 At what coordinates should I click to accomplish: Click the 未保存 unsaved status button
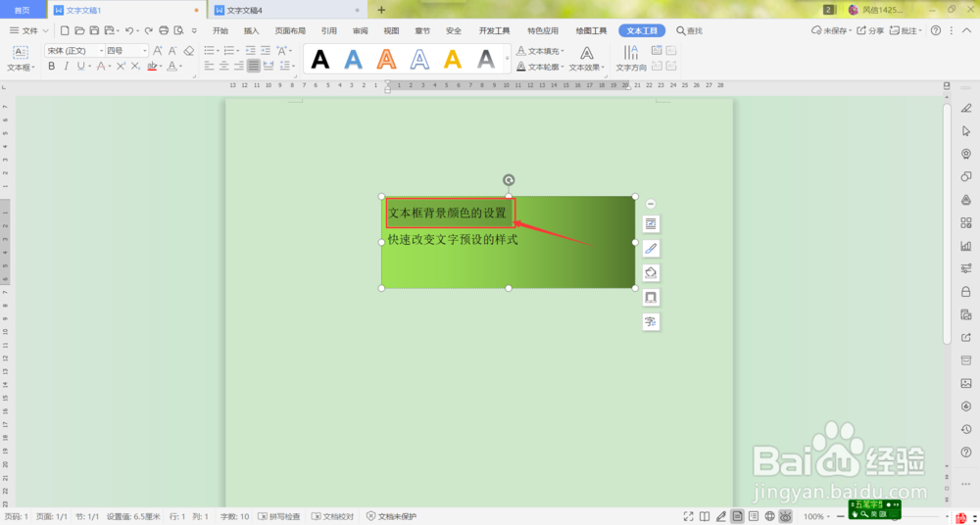(x=829, y=30)
